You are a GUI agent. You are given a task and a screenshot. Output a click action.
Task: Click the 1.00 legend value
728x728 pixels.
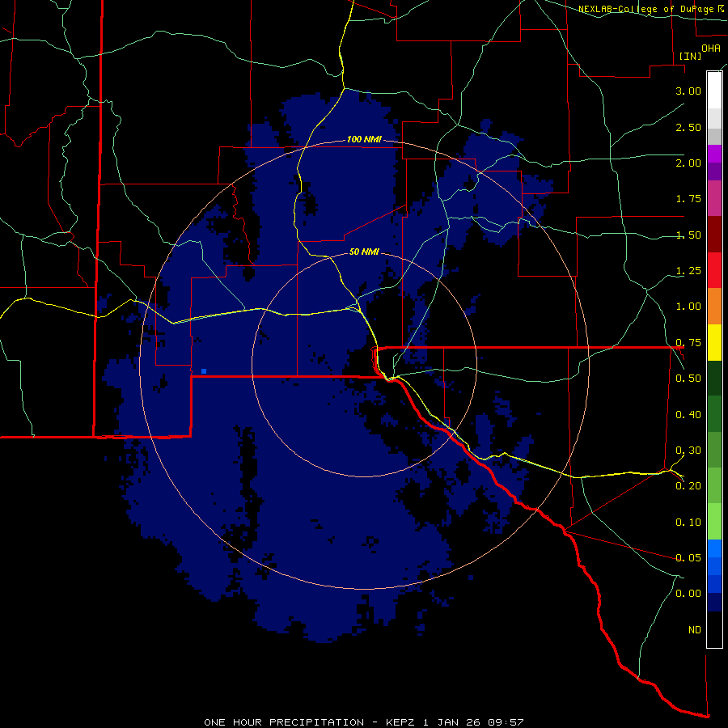688,307
